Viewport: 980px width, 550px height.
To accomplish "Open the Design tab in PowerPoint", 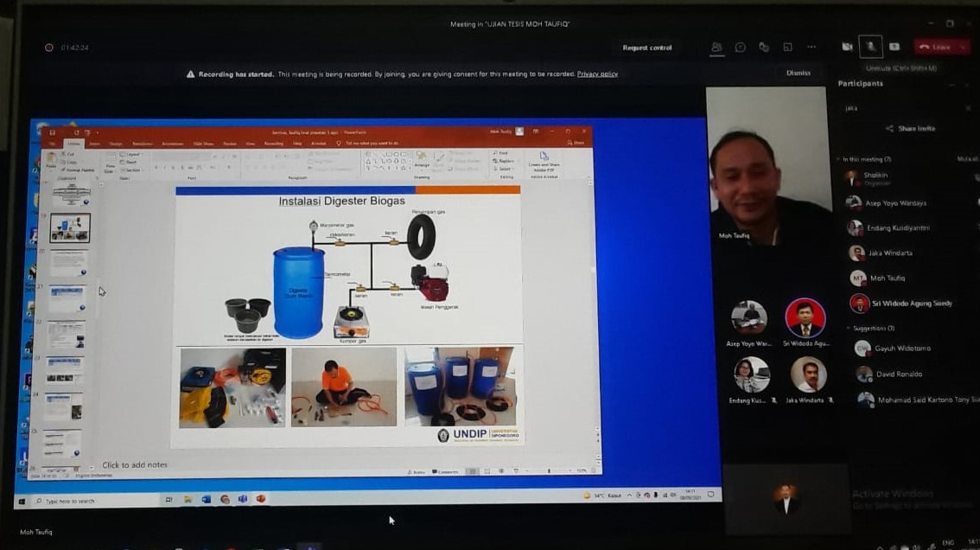I will [x=116, y=144].
